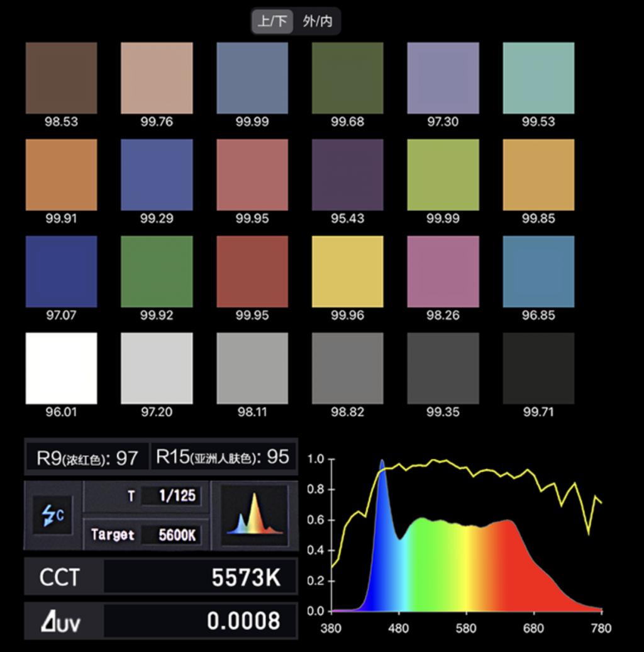Pick the gray swatch scored 98.82

click(x=347, y=368)
